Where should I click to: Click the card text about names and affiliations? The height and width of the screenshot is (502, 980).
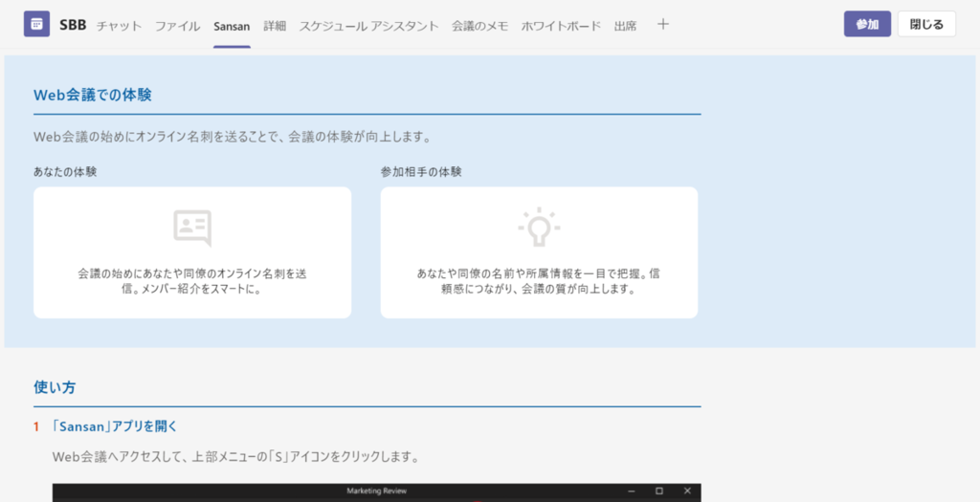click(x=539, y=281)
